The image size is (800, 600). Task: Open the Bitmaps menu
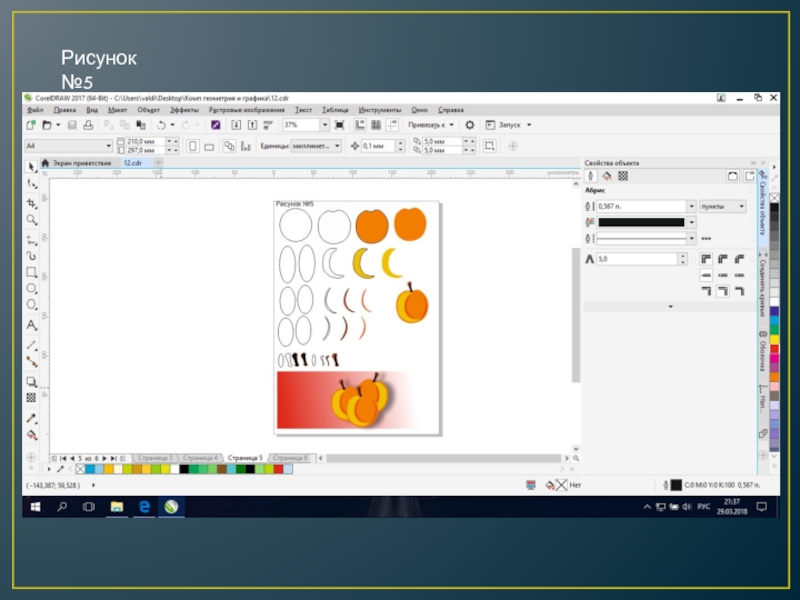click(246, 110)
